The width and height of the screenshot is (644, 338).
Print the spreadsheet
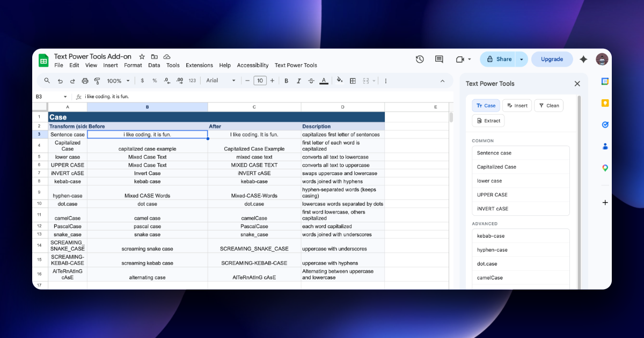pyautogui.click(x=85, y=80)
